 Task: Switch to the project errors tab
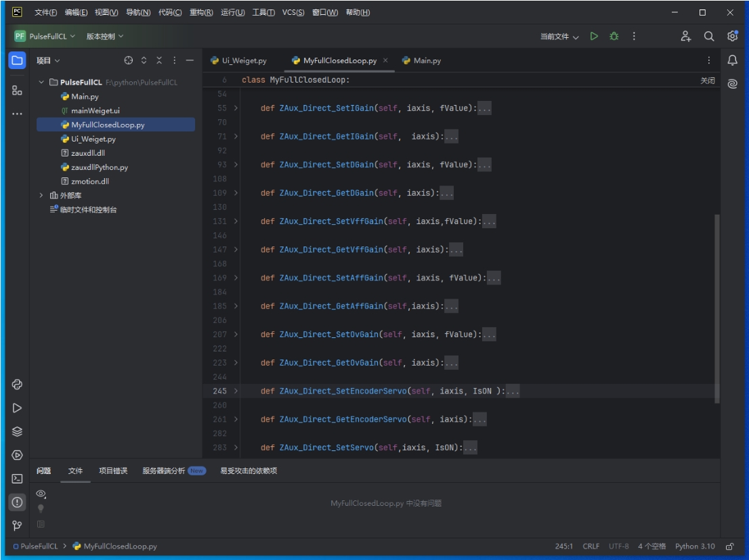(x=113, y=471)
